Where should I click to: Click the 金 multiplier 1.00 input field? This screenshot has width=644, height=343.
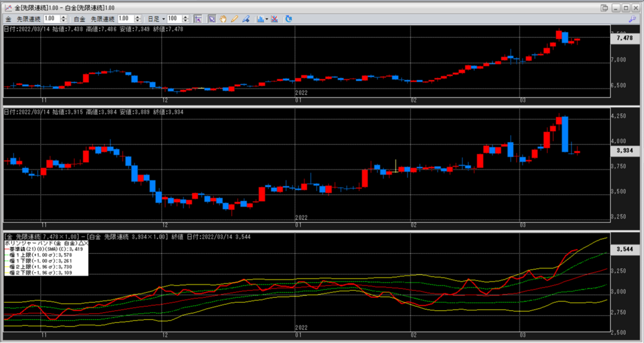51,19
